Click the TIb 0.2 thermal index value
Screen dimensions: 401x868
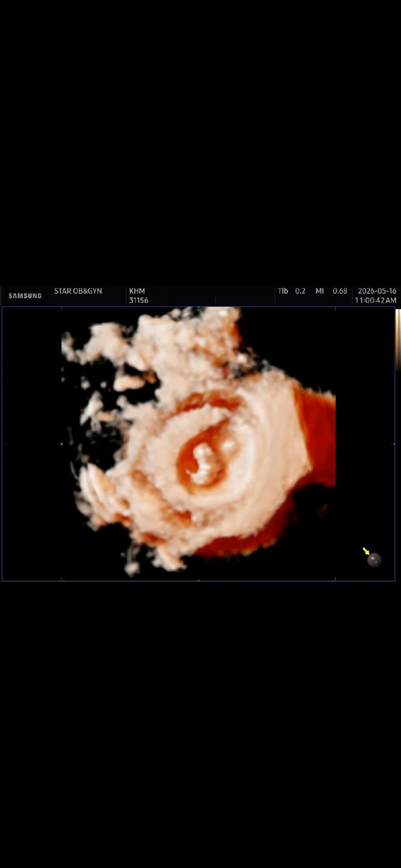pos(291,291)
